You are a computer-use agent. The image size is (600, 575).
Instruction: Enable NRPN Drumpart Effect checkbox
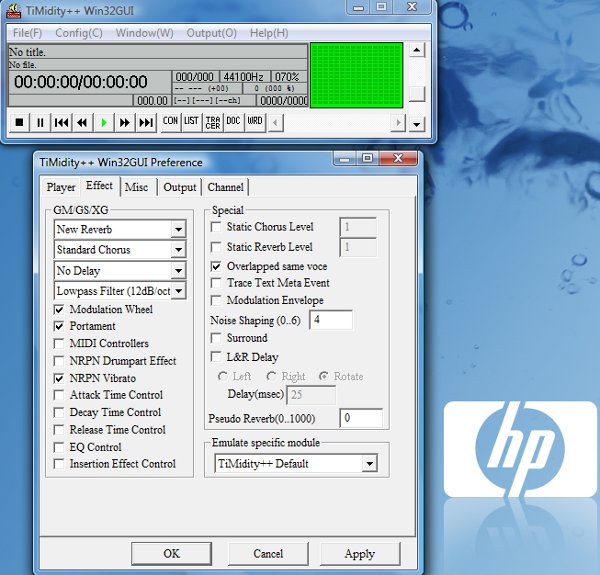(x=59, y=361)
